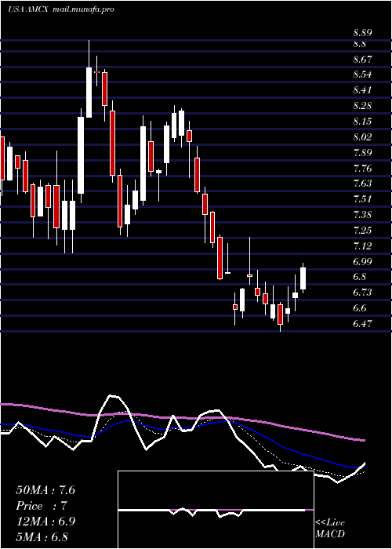Screen dimensions: 392x549
Task: Click the 7.12 price axis label
Action: (x=362, y=246)
